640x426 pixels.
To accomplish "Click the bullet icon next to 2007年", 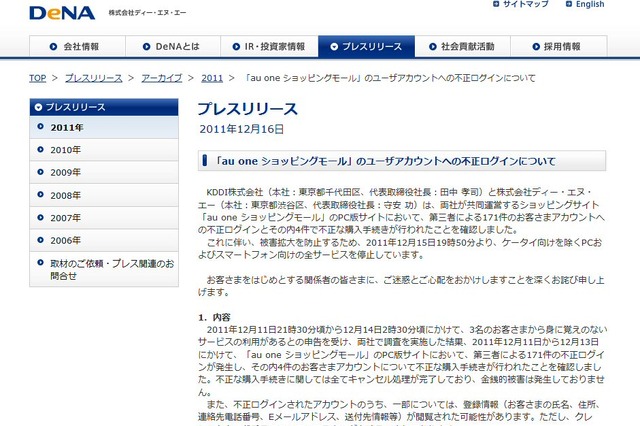I will (40, 217).
